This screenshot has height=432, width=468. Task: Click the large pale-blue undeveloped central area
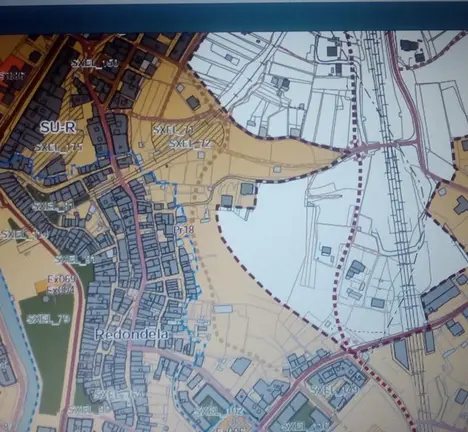coord(277,240)
